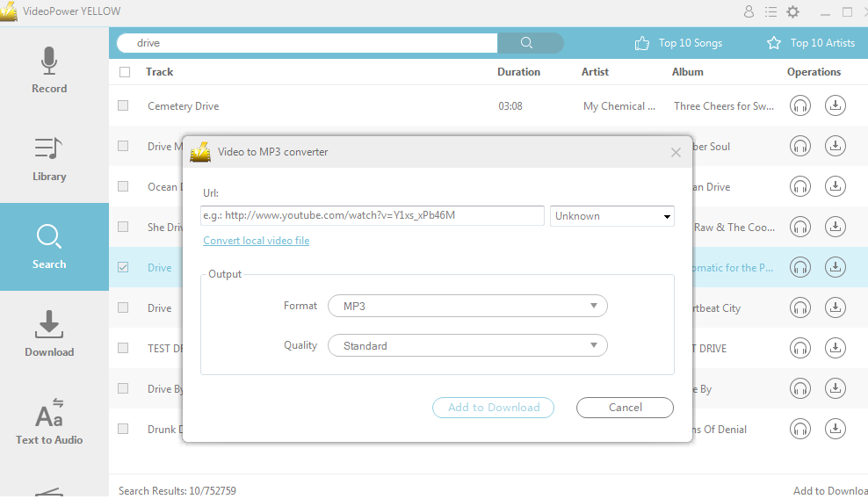This screenshot has height=499, width=868.
Task: Toggle the select-all tracks checkbox
Action: (125, 72)
